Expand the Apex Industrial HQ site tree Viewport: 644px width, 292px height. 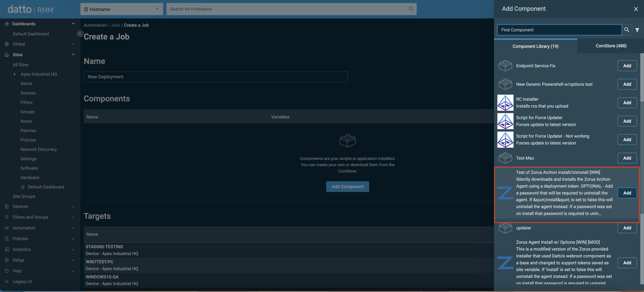click(x=14, y=74)
